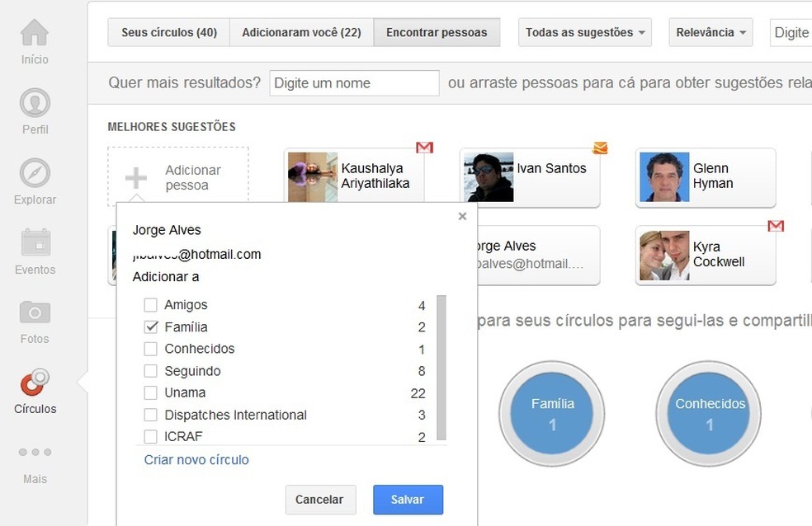This screenshot has width=812, height=526.
Task: Click the Salvar button
Action: point(407,500)
